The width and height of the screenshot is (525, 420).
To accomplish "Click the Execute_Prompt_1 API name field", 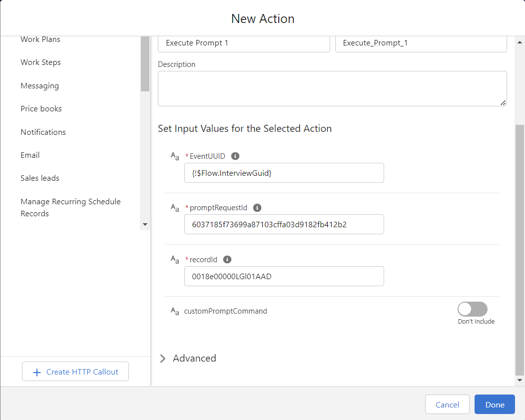I will click(421, 43).
